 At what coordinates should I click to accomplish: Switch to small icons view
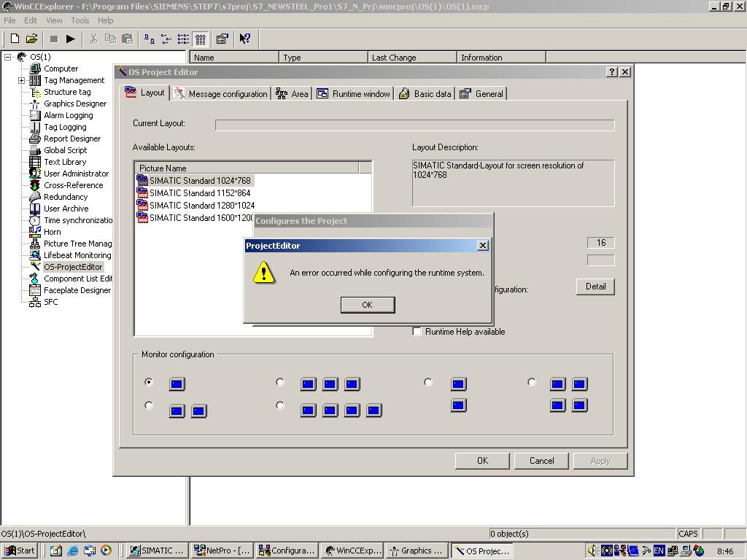pos(166,39)
